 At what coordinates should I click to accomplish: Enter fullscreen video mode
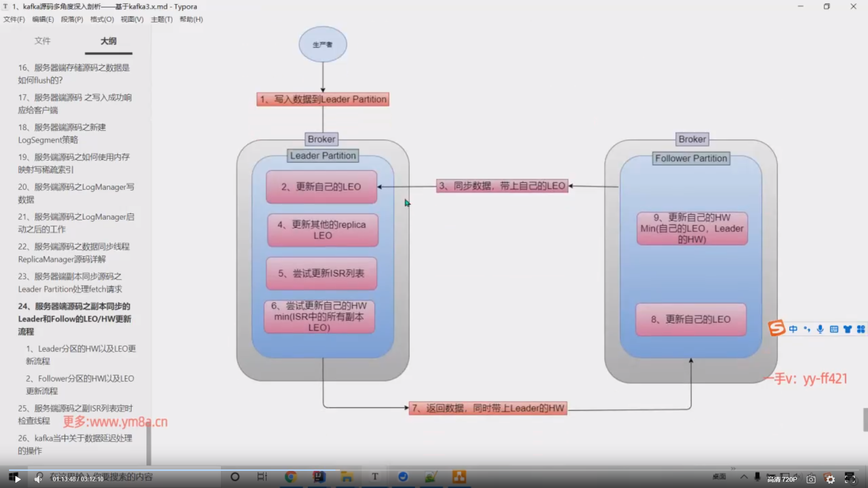pyautogui.click(x=850, y=479)
